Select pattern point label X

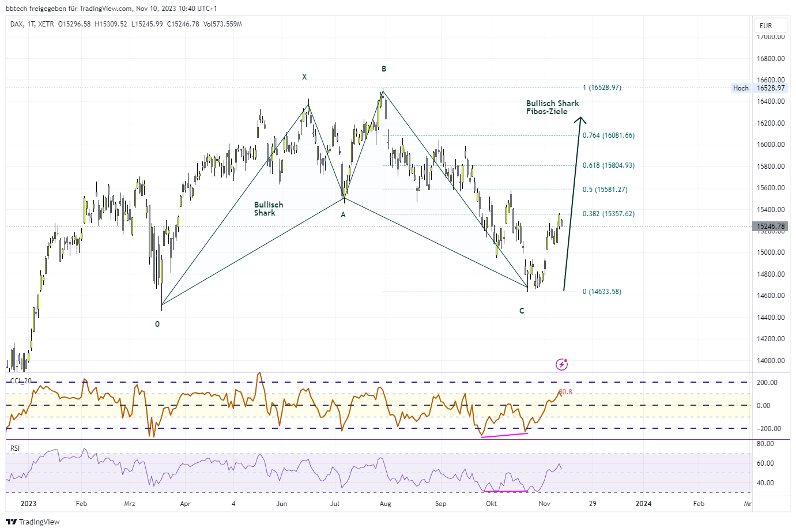(304, 77)
